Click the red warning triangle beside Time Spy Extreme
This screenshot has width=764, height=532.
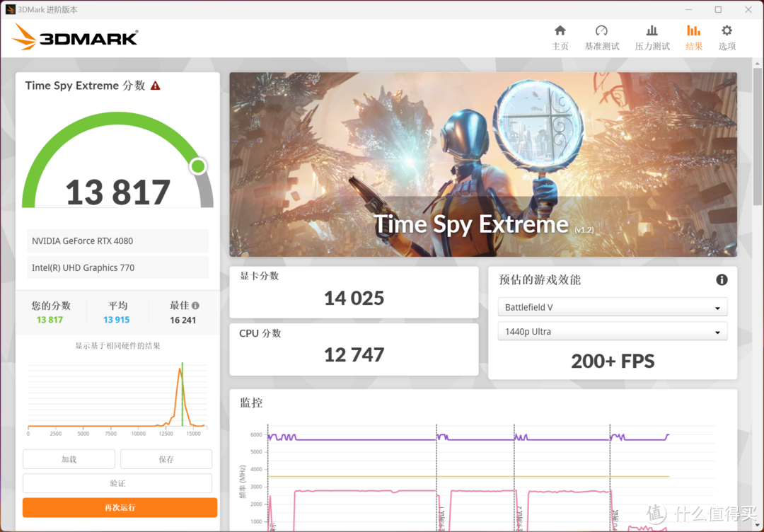[x=156, y=86]
